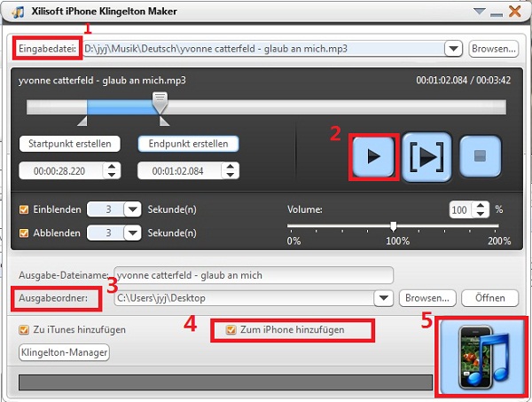
Task: Click the conversion progress bar
Action: pyautogui.click(x=225, y=382)
